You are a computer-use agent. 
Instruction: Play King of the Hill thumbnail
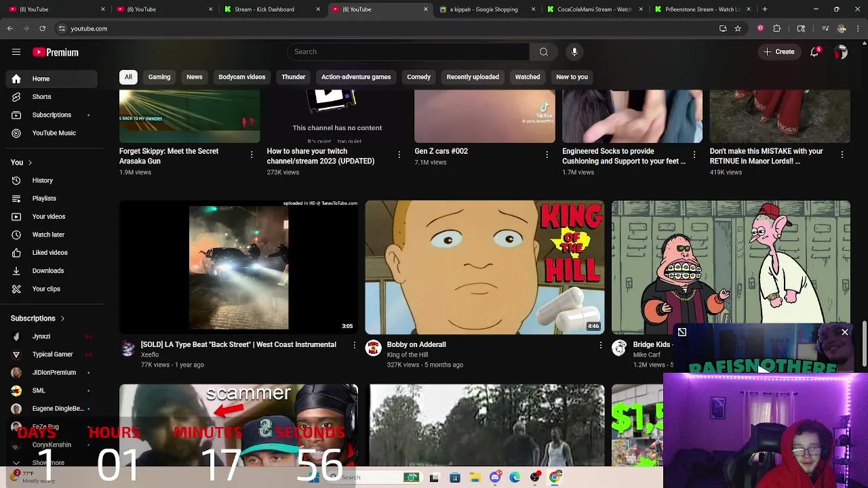click(x=485, y=267)
